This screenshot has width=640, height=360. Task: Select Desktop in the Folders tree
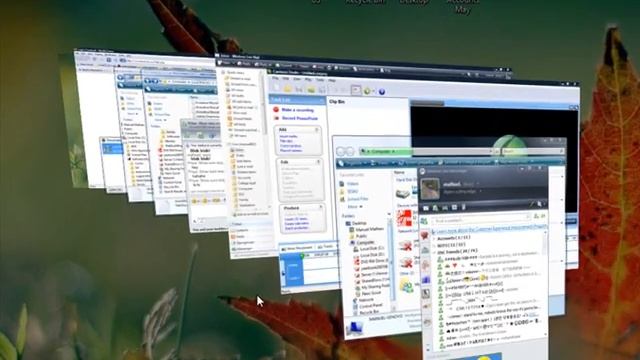(359, 223)
